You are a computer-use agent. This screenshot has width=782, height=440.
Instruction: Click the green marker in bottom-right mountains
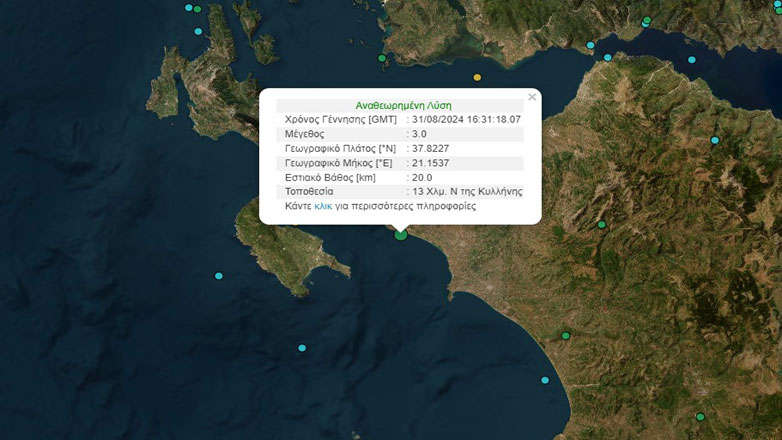[700, 417]
